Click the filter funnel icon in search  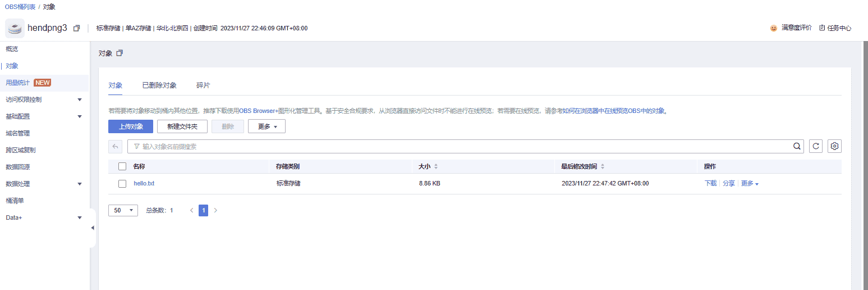[x=137, y=147]
